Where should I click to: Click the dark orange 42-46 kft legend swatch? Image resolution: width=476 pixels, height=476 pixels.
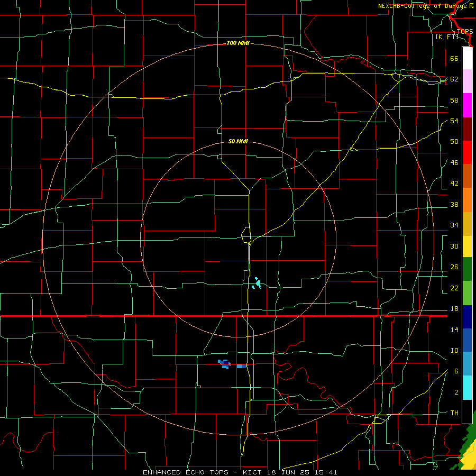coord(467,176)
